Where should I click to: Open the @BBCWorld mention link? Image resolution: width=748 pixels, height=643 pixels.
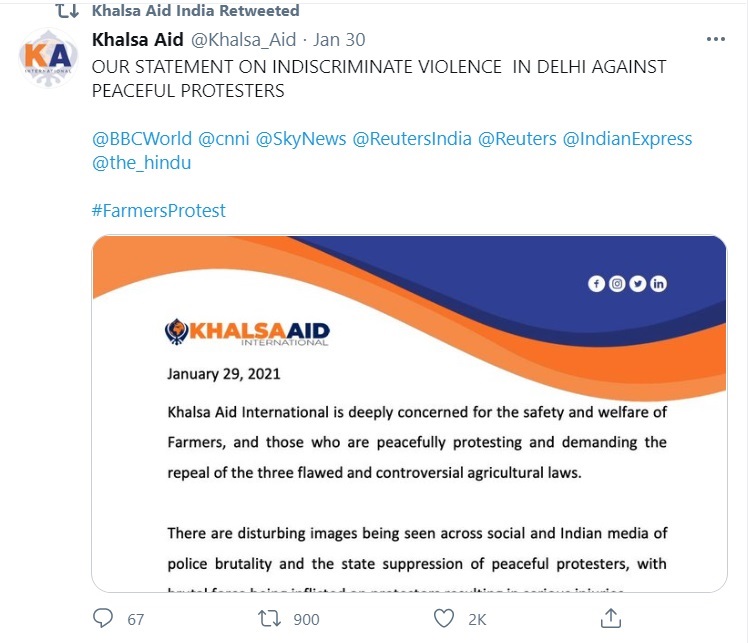point(141,138)
